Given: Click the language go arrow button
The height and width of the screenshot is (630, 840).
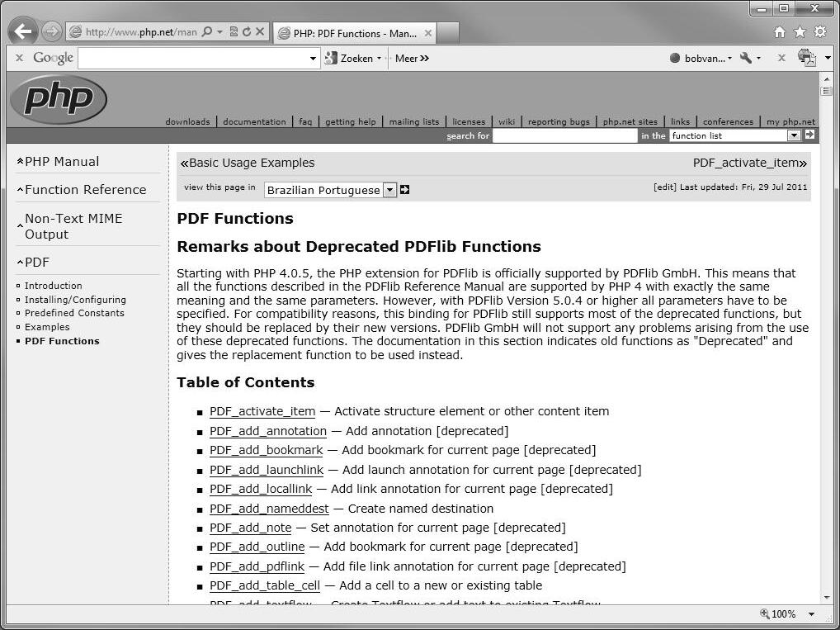Looking at the screenshot, I should [x=404, y=190].
